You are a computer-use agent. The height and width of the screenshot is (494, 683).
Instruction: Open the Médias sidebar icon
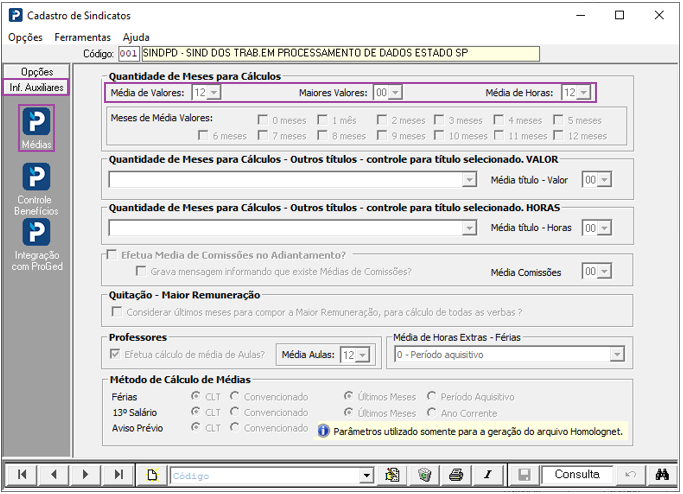pos(36,127)
